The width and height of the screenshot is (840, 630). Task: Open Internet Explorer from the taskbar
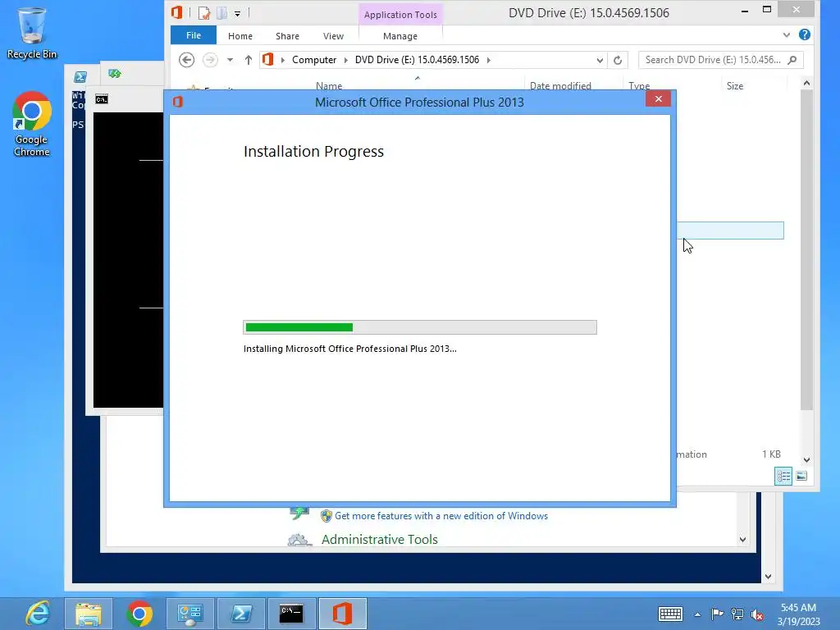click(x=38, y=614)
